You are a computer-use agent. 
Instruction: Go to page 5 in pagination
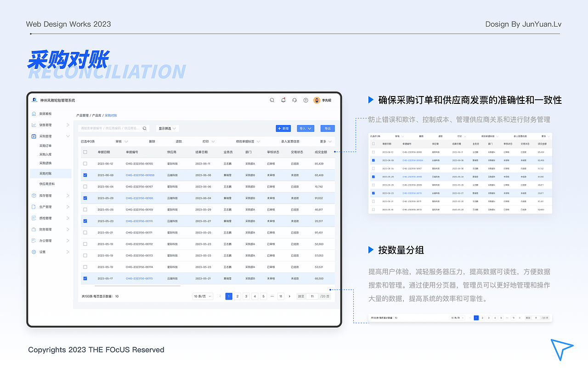coord(263,296)
